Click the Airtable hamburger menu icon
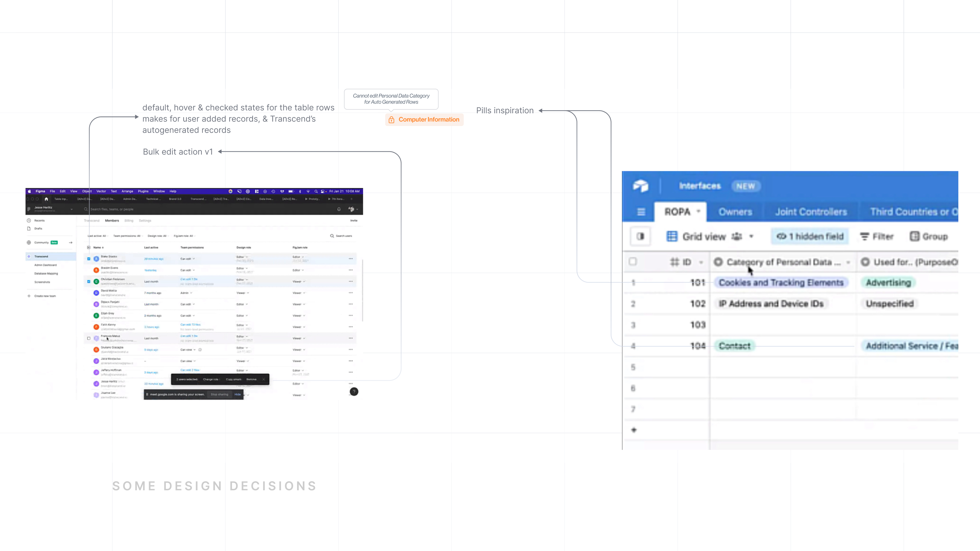The width and height of the screenshot is (980, 551). (x=641, y=212)
